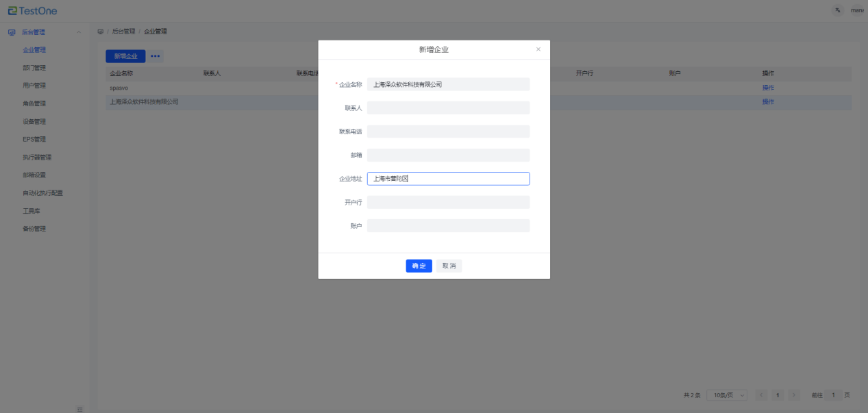Open EPS管理 in sidebar
Image resolution: width=868 pixels, height=413 pixels.
click(34, 139)
